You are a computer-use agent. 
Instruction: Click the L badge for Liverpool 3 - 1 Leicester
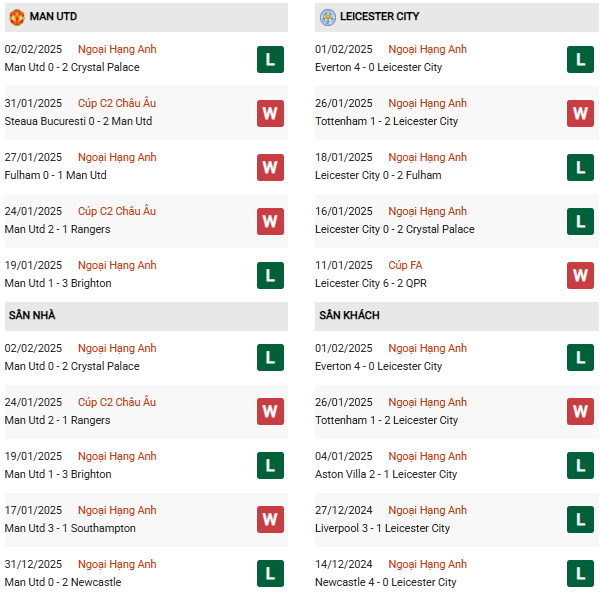click(x=580, y=520)
